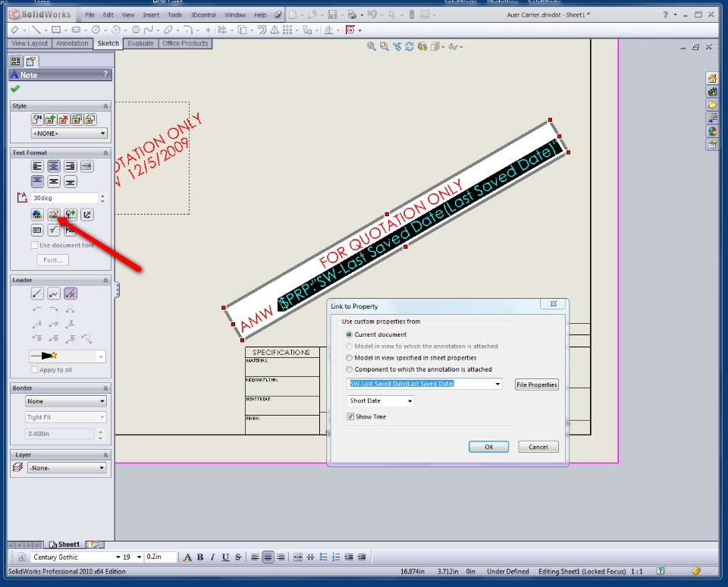Open the font size 19 dropdown

pyautogui.click(x=139, y=557)
